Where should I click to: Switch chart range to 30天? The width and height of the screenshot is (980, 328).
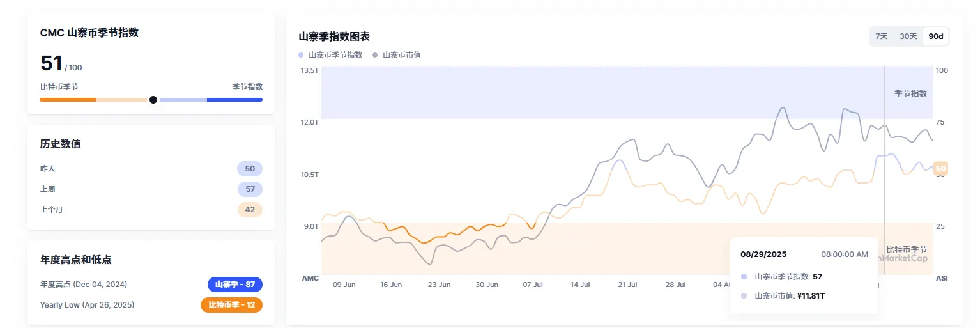908,36
